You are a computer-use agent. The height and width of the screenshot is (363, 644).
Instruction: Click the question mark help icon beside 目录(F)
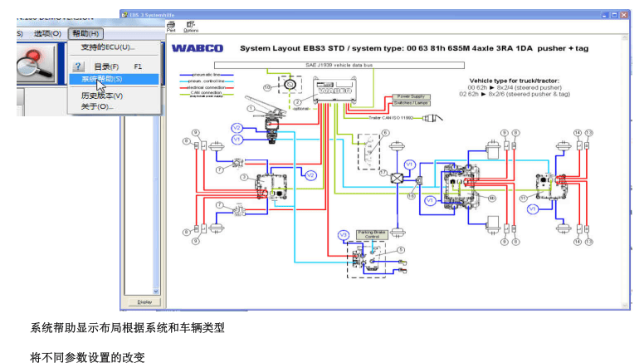point(78,66)
